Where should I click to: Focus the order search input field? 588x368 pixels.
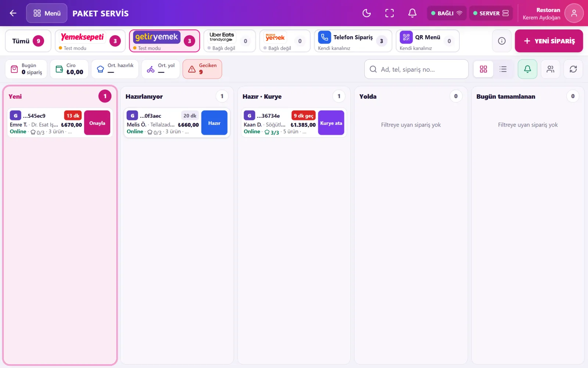[x=416, y=69]
